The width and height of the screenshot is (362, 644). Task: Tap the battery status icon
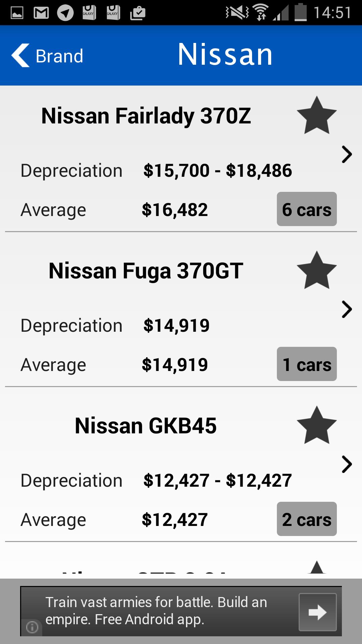(x=300, y=12)
